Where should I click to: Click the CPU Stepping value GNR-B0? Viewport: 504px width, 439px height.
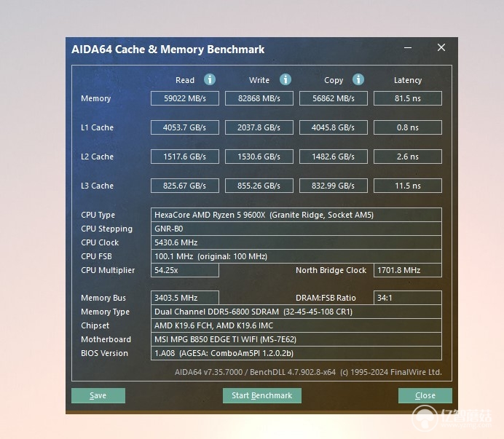(x=296, y=229)
